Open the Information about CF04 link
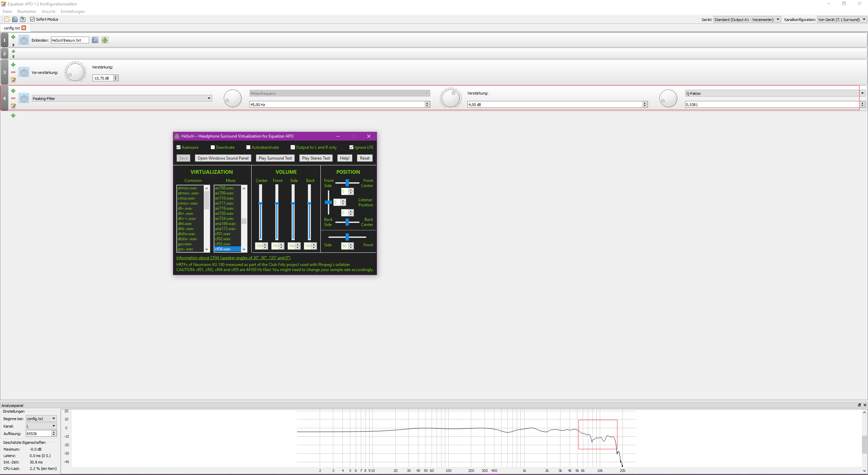Screen dimensions: 868x475 (233, 258)
